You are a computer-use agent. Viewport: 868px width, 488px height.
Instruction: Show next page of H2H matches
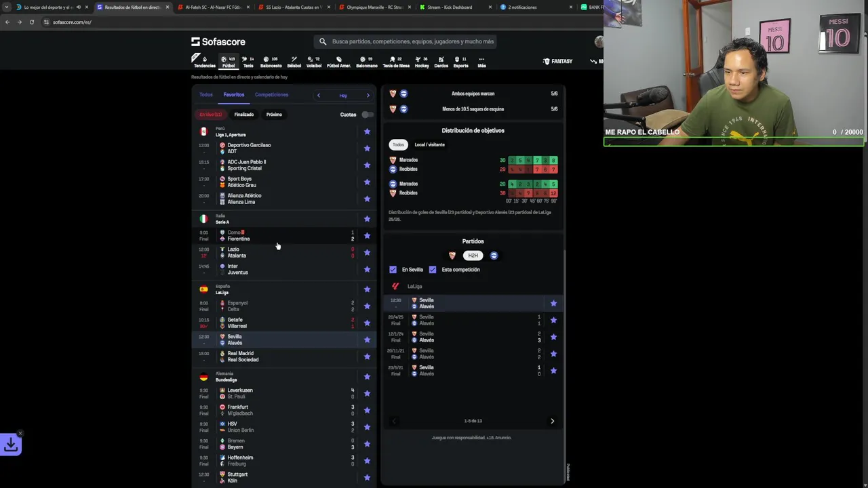[x=552, y=421]
